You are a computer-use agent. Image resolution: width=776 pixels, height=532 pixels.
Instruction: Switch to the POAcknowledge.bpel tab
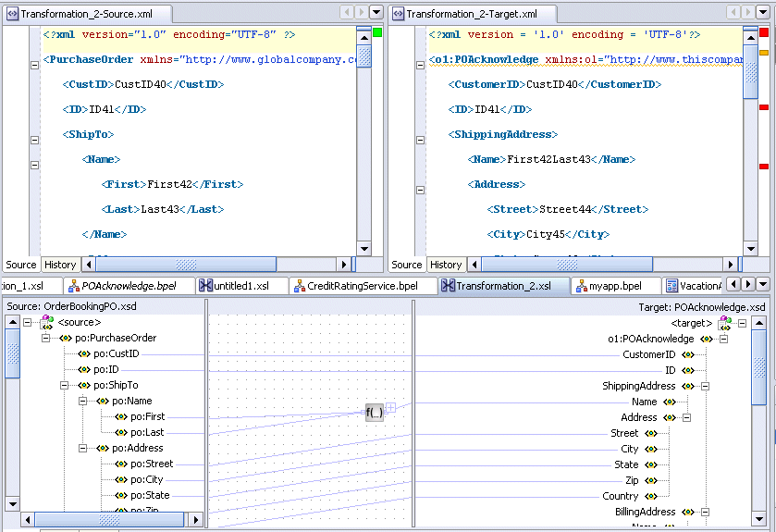click(x=128, y=286)
